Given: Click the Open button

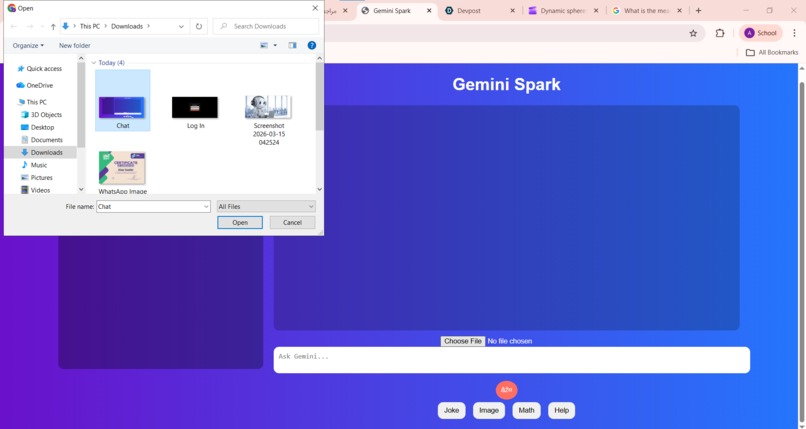Looking at the screenshot, I should [240, 222].
